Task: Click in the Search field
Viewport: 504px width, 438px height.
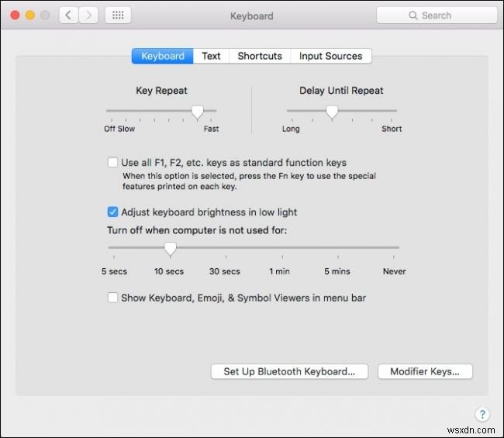Action: point(437,16)
